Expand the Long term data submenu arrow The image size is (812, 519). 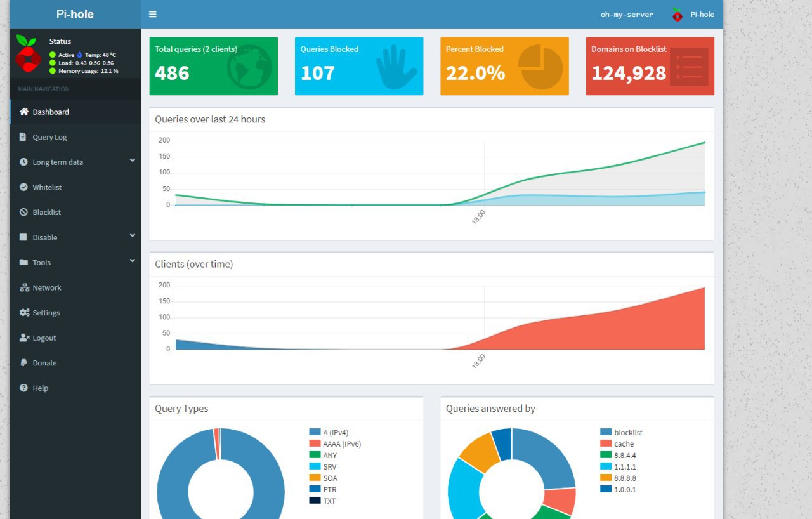click(132, 161)
